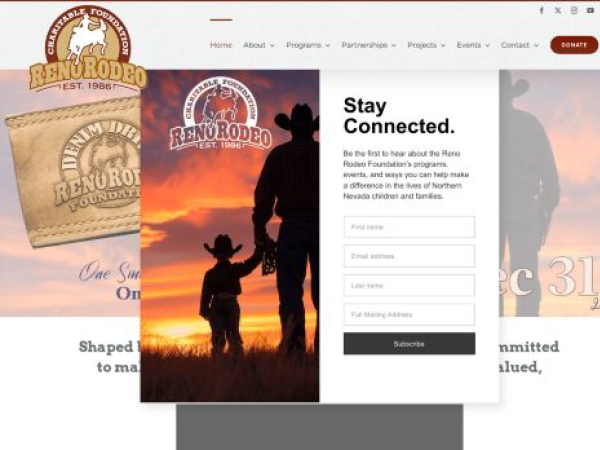
Task: Click the Denim Drive leather patch image
Action: (x=75, y=172)
